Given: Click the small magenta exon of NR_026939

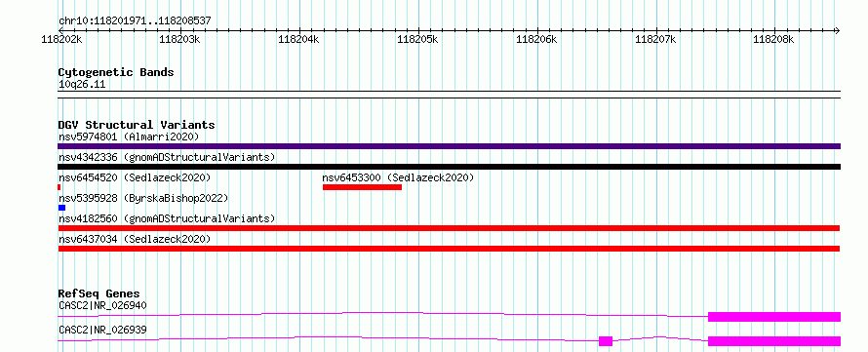Looking at the screenshot, I should (x=606, y=341).
